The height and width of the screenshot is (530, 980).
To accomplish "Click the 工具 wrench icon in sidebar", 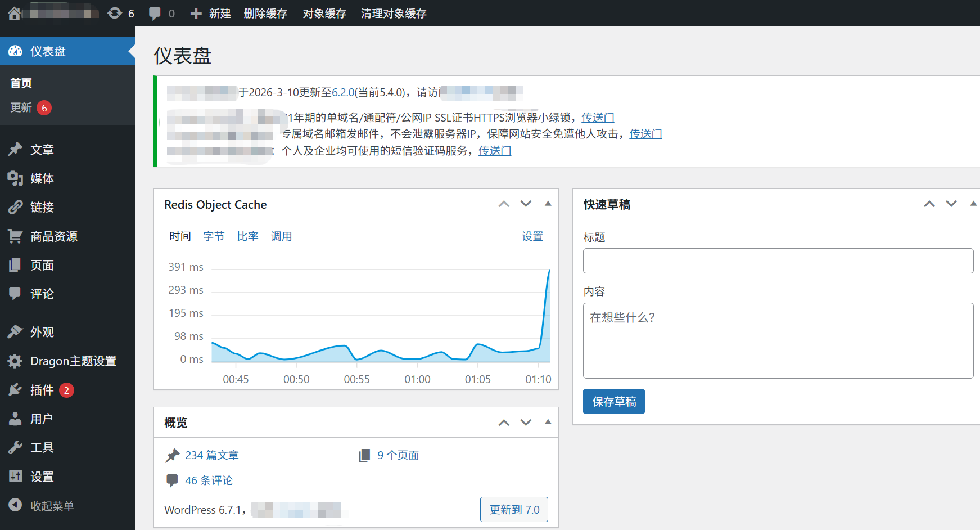I will (15, 447).
